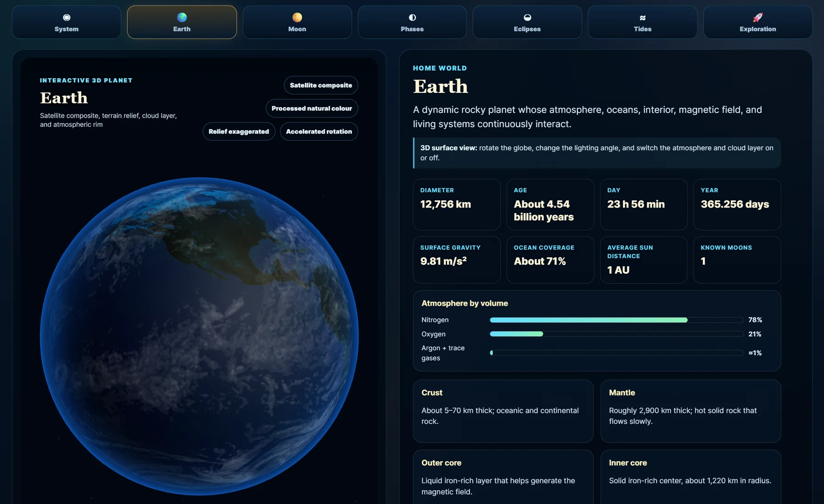Viewport: 824px width, 504px height.
Task: Click the System tab target icon
Action: [66, 17]
